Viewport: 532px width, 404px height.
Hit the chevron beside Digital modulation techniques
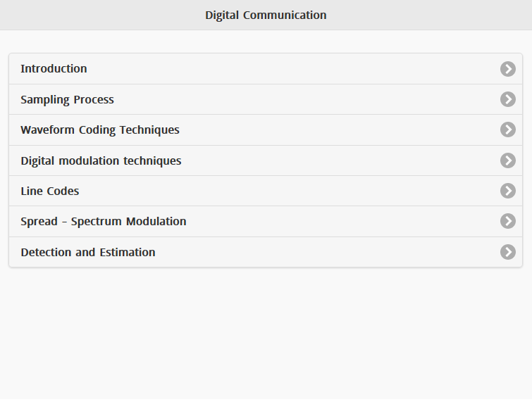(x=508, y=160)
